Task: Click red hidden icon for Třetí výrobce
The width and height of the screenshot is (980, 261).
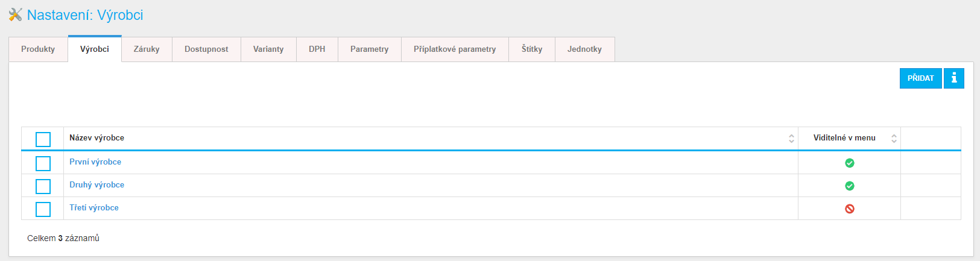Action: [x=849, y=209]
